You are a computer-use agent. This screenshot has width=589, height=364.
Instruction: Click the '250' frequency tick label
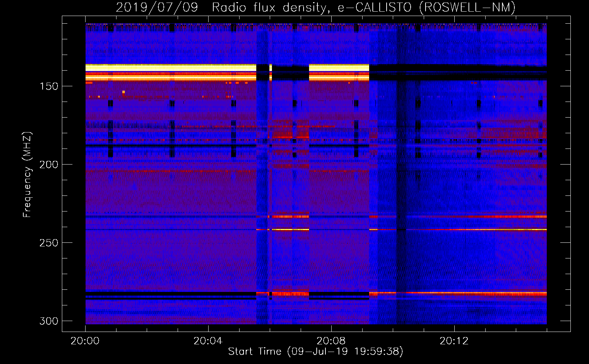(49, 243)
